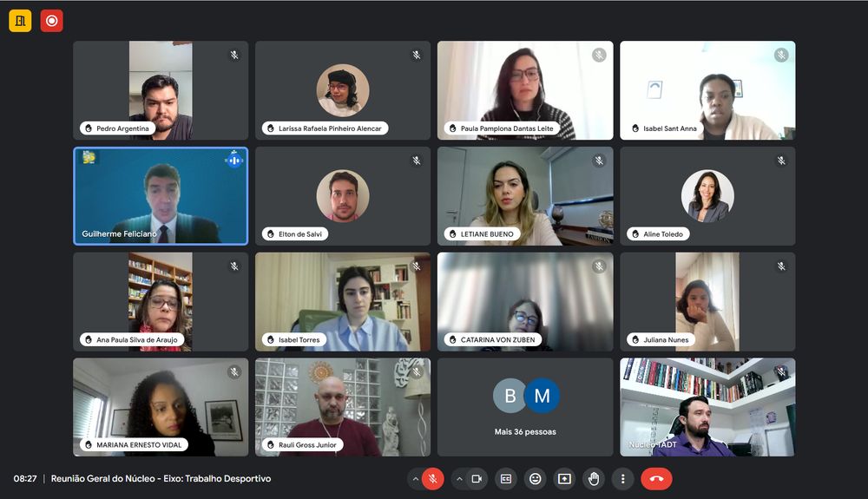Viewport: 868px width, 499px height.
Task: Click the Paula Pamplona Dantas Leite name label
Action: click(507, 128)
